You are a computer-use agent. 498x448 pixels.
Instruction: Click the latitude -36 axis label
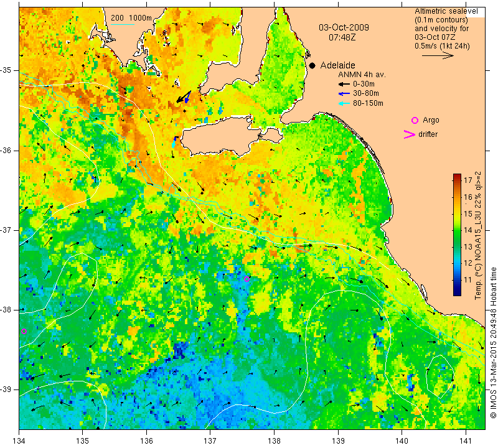6,150
